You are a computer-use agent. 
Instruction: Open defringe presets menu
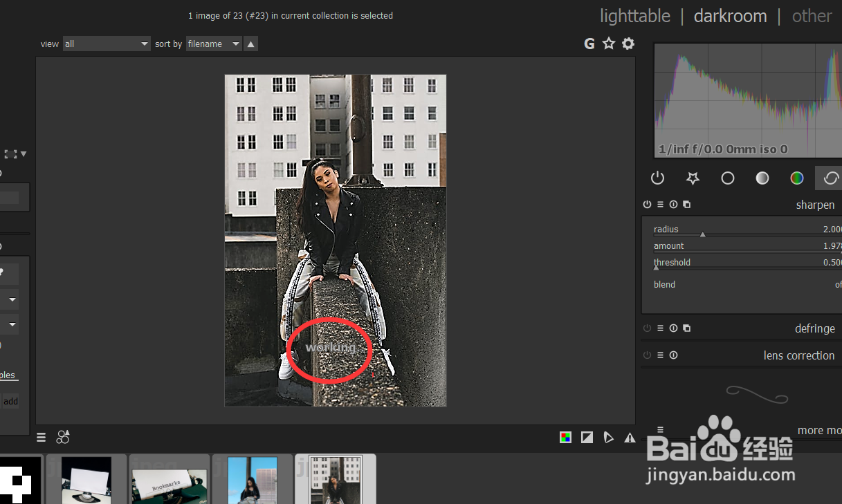660,328
